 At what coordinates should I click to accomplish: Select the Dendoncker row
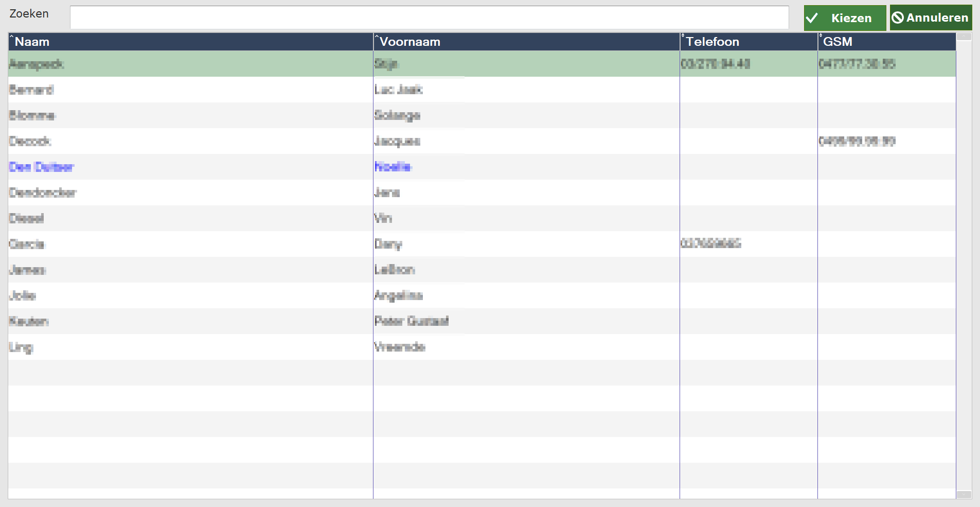click(482, 193)
